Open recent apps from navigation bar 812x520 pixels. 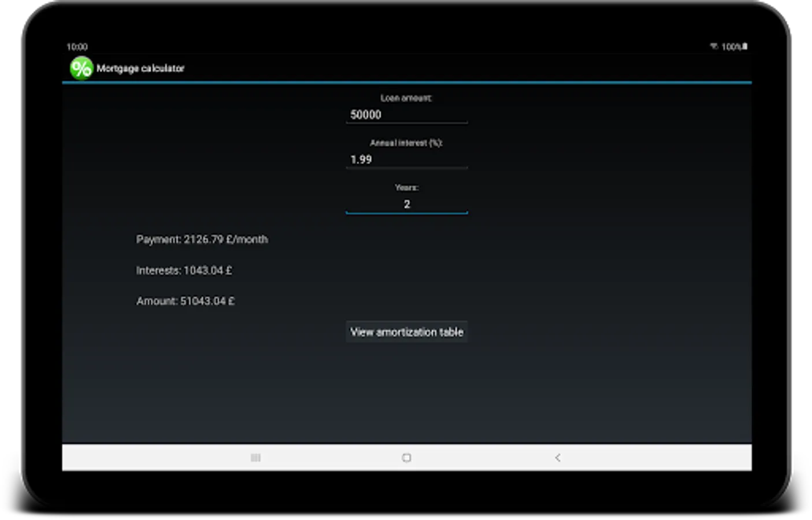click(x=255, y=458)
